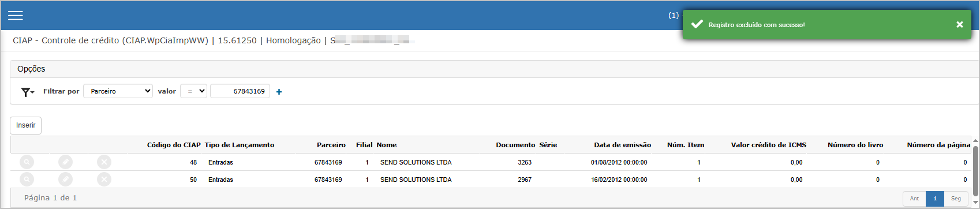The width and height of the screenshot is (980, 209).
Task: Sort by Parceiro column header
Action: 331,145
